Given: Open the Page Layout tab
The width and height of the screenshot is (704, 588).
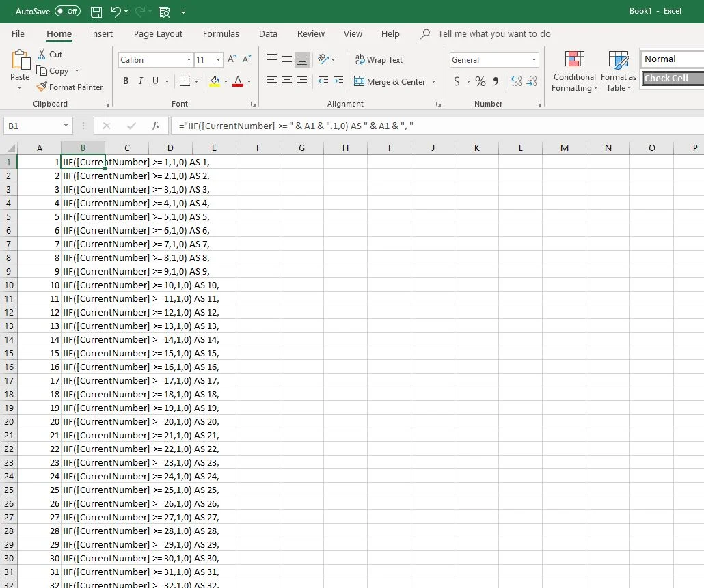Looking at the screenshot, I should [x=158, y=34].
